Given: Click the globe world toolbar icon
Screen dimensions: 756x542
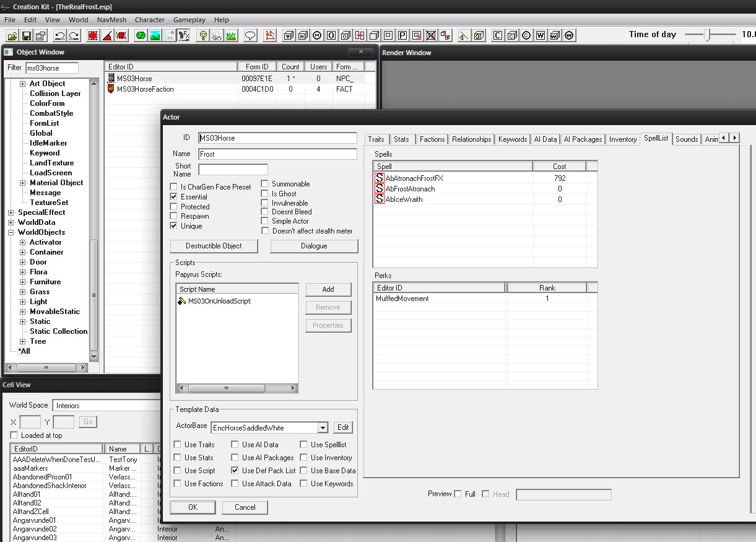Looking at the screenshot, I should coord(141,35).
